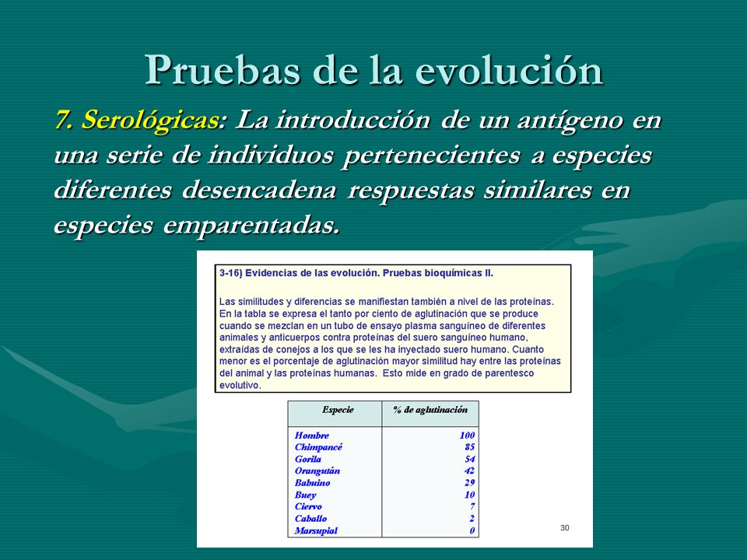Select the 'Buey' species entry
The width and height of the screenshot is (747, 560).
click(x=305, y=495)
